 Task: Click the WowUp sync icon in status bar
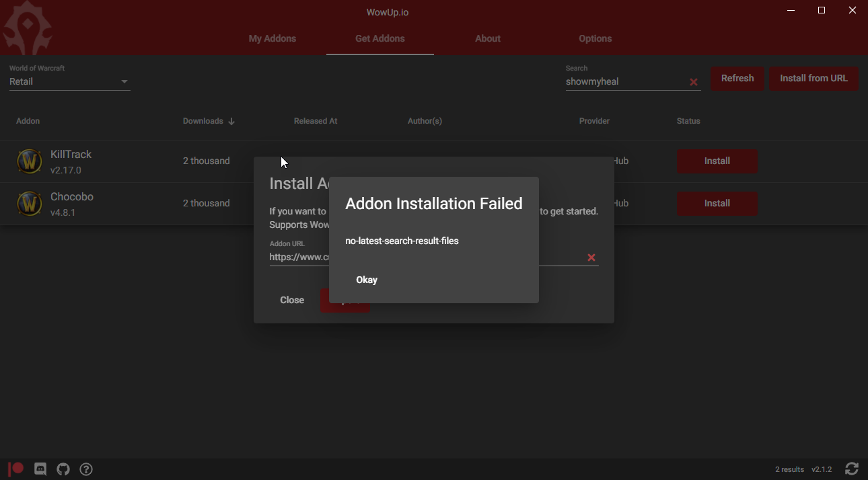click(852, 469)
